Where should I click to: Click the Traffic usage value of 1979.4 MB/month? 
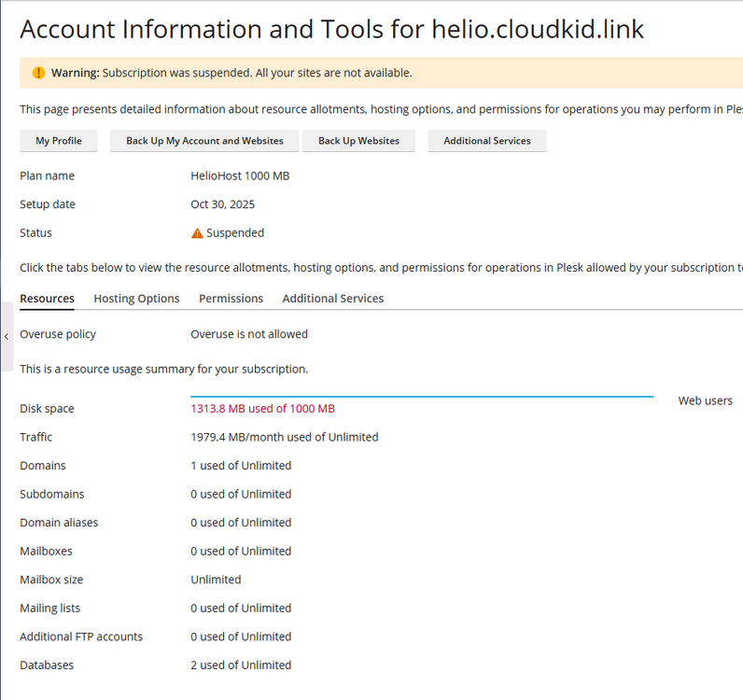(x=284, y=438)
